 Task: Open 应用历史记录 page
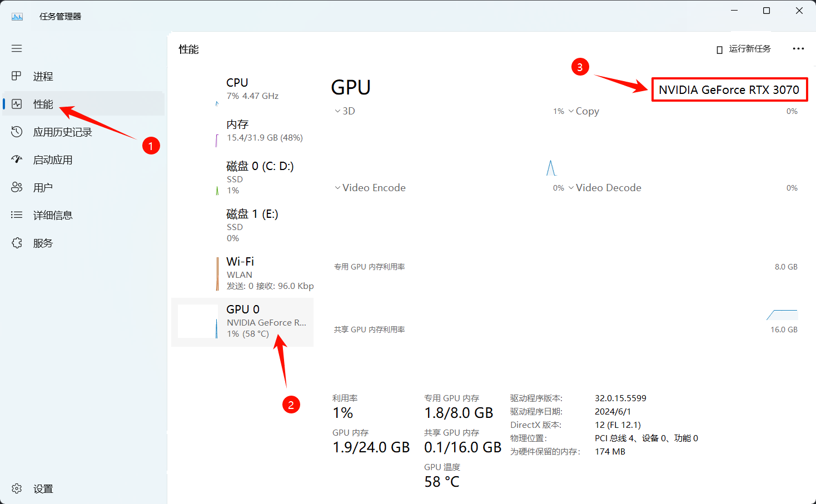83,132
